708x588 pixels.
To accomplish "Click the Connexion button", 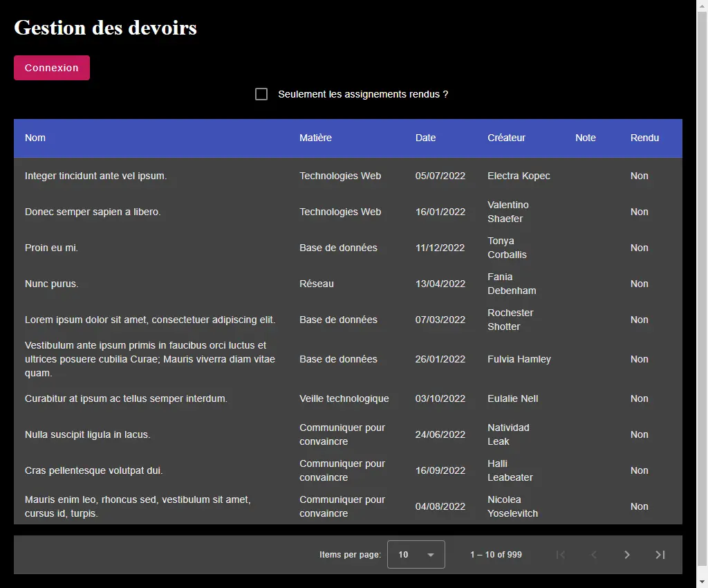I will [x=51, y=67].
